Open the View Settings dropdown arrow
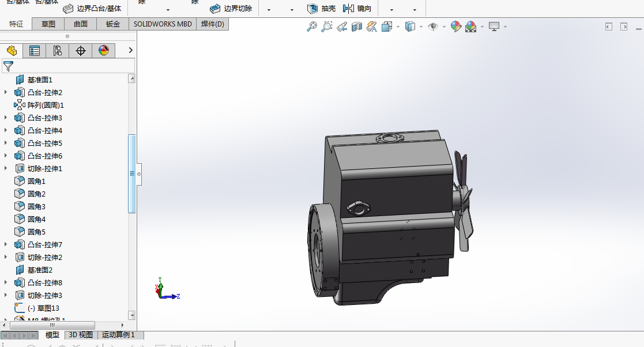Image resolution: width=644 pixels, height=347 pixels. coord(505,27)
